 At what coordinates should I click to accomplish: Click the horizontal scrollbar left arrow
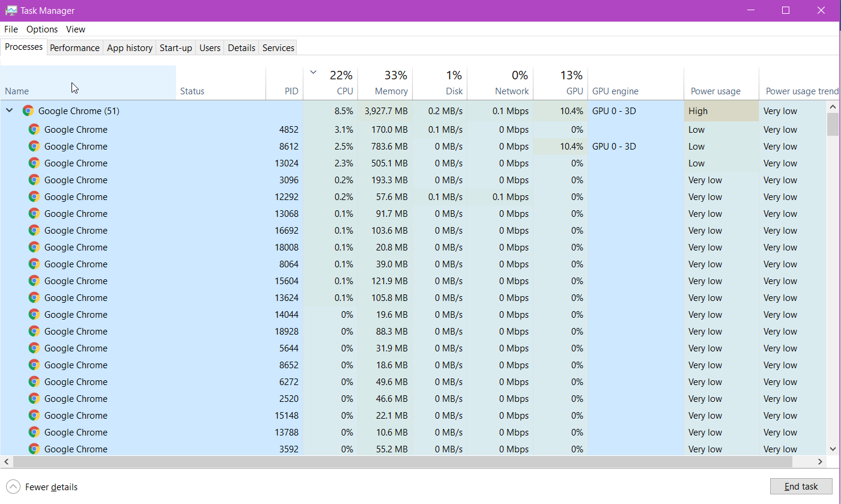click(x=6, y=461)
